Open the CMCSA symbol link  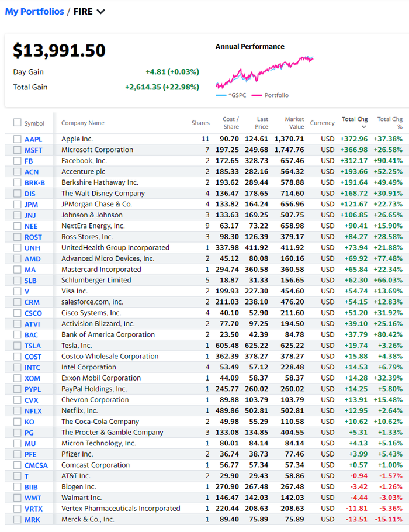click(x=36, y=465)
